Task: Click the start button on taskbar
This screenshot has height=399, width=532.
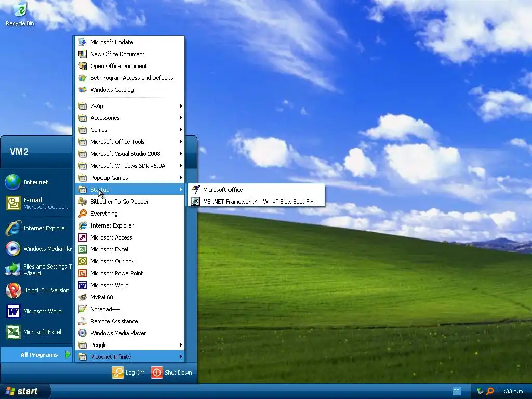Action: coord(25,391)
